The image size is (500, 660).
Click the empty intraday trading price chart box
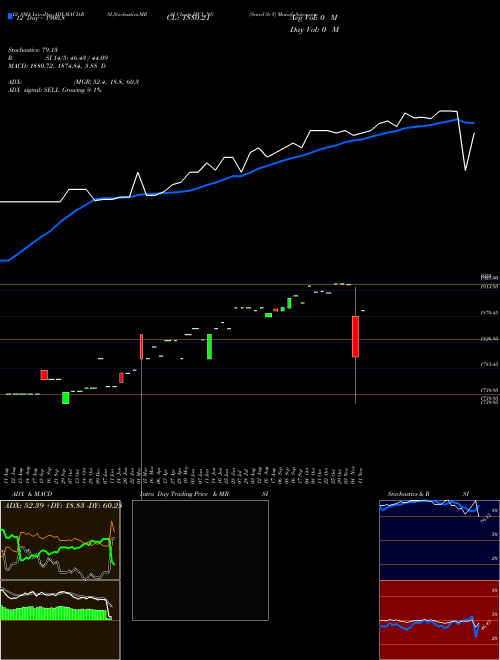pyautogui.click(x=200, y=560)
